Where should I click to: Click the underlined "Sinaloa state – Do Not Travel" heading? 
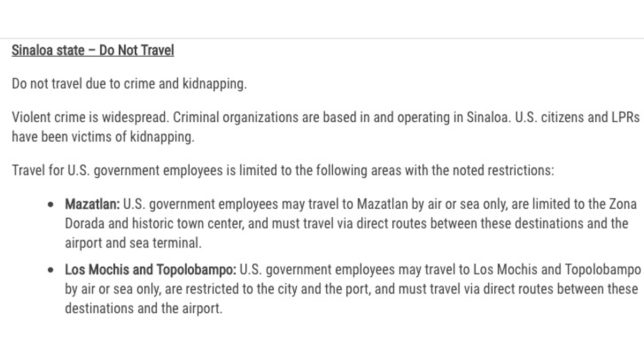(x=93, y=51)
